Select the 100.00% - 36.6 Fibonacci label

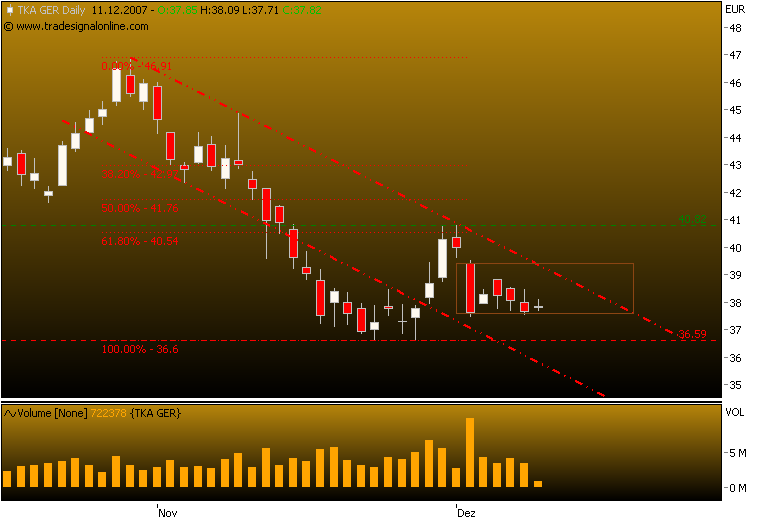click(140, 349)
